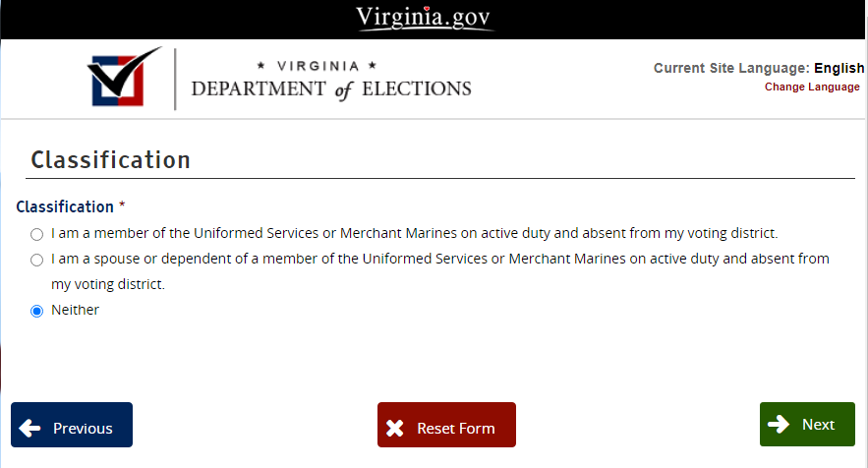The height and width of the screenshot is (468, 868).
Task: Click the 'I am a member' option text
Action: [414, 233]
